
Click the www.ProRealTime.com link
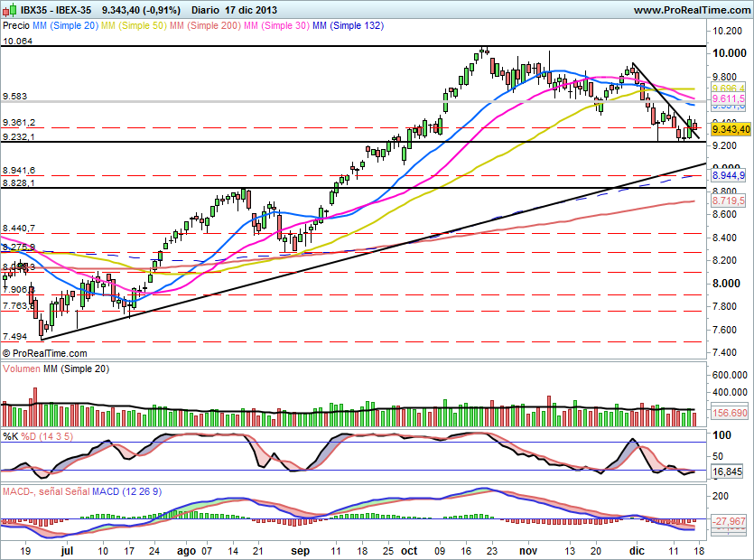(692, 10)
